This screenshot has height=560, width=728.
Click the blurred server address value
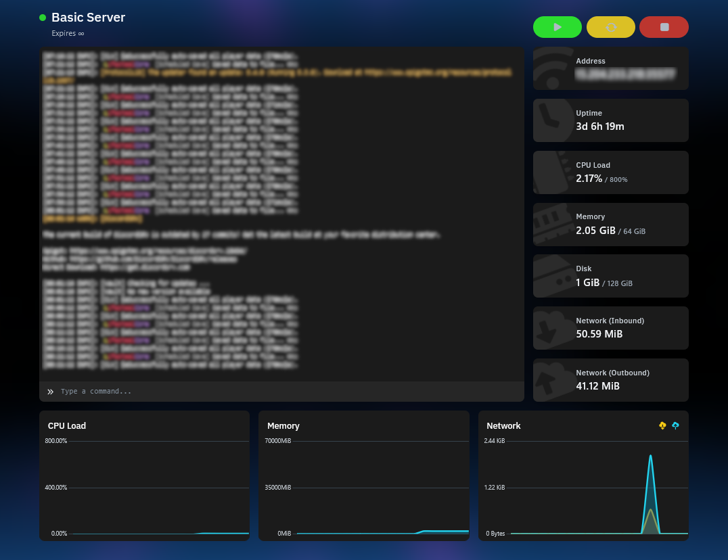[x=625, y=75]
